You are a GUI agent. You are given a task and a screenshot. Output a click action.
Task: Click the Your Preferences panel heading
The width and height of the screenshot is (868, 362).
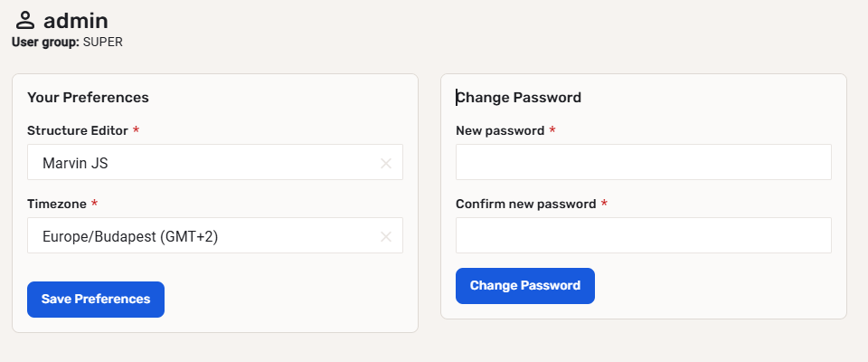click(88, 97)
